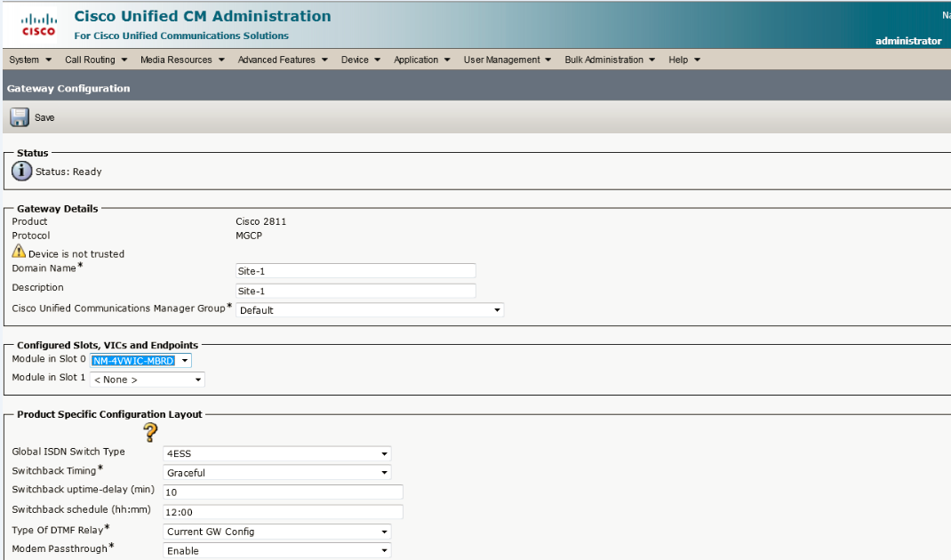This screenshot has width=951, height=560.
Task: Click the Switchback uptime-delay field
Action: 283,492
